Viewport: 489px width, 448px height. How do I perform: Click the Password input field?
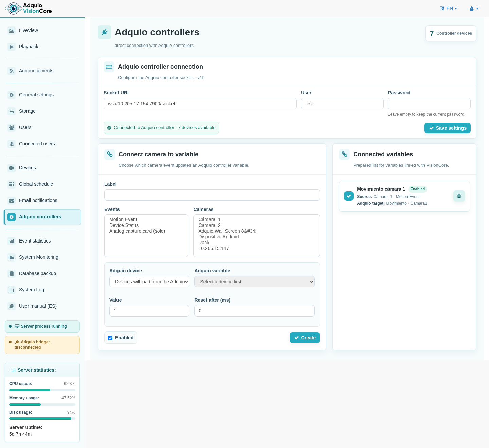tap(429, 104)
